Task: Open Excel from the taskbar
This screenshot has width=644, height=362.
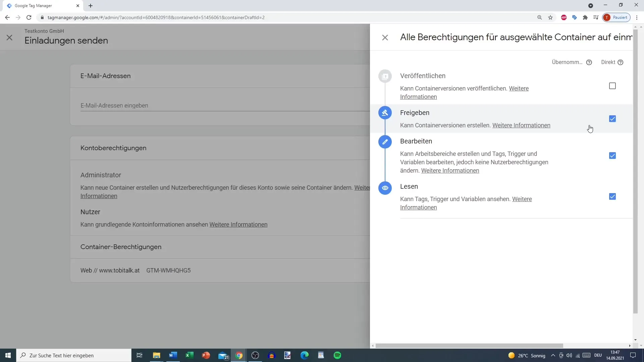Action: [x=190, y=355]
